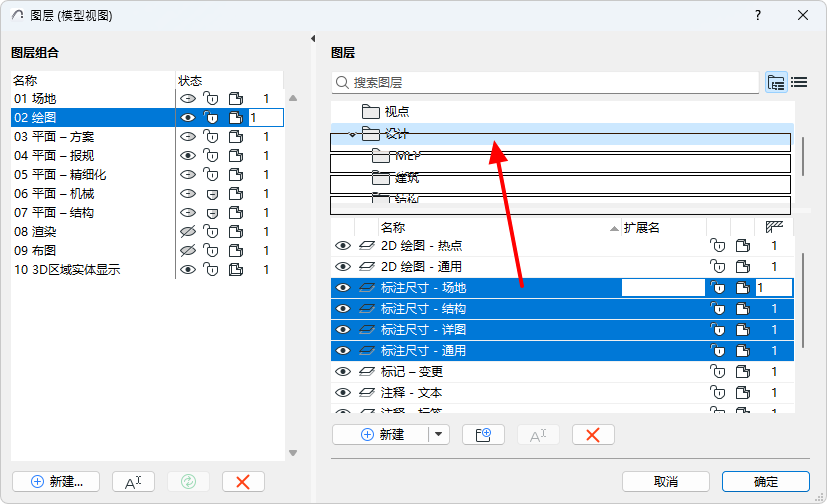This screenshot has height=504, width=827.
Task: Click lock icon for 10 3D区域实体显示
Action: 211,269
